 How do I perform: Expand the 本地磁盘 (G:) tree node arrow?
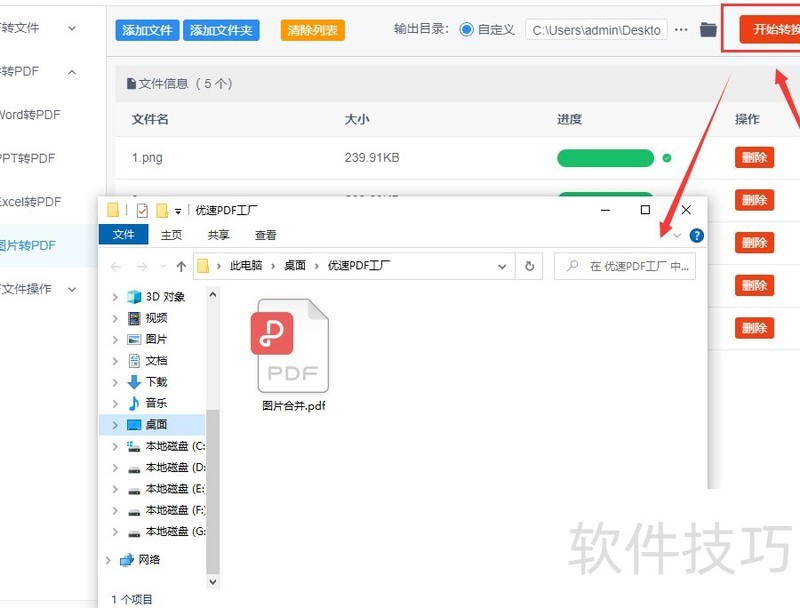(115, 532)
